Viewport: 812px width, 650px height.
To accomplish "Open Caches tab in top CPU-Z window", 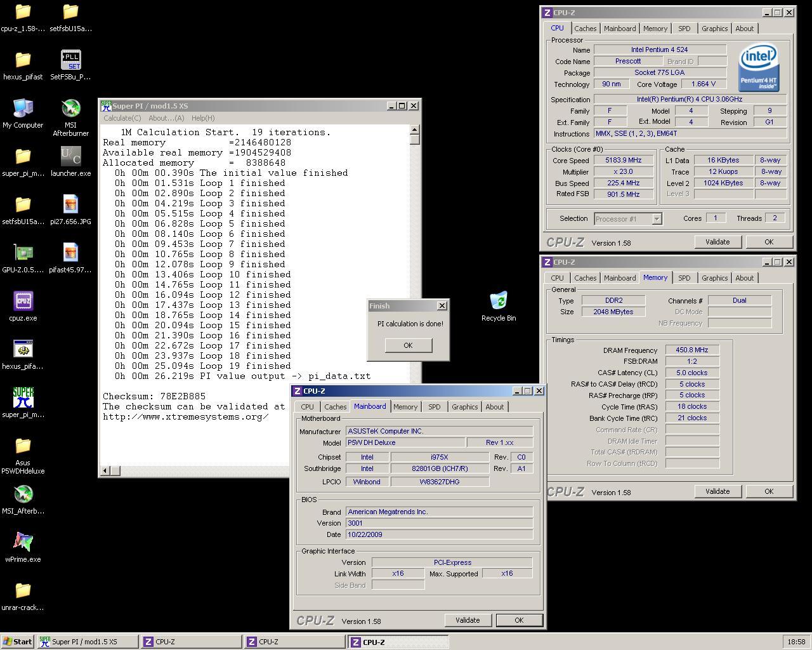I will 585,29.
